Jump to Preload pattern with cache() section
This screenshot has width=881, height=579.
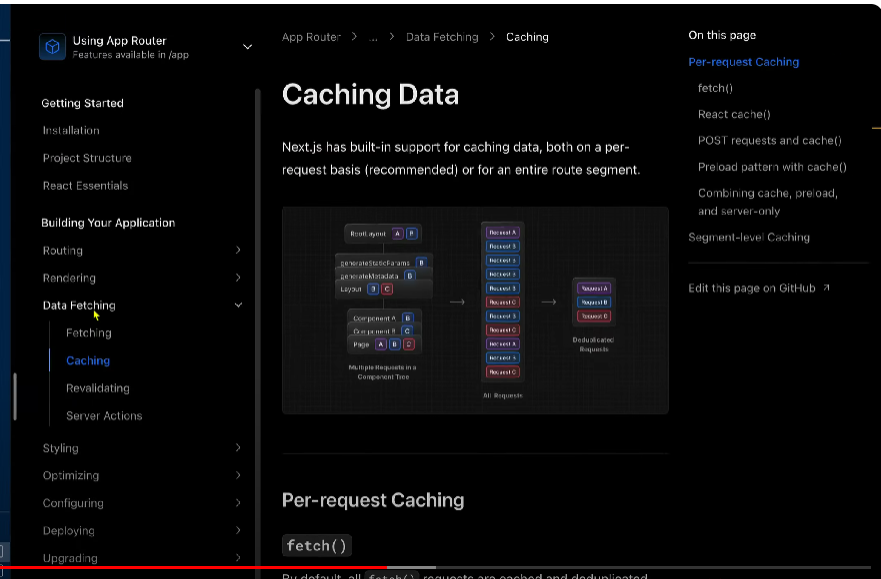pos(772,167)
